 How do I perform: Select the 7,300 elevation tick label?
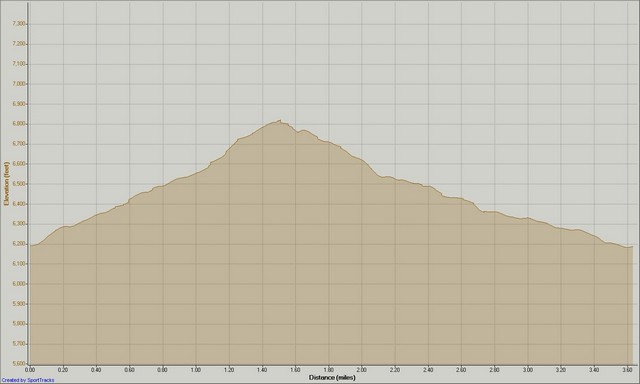pos(19,24)
